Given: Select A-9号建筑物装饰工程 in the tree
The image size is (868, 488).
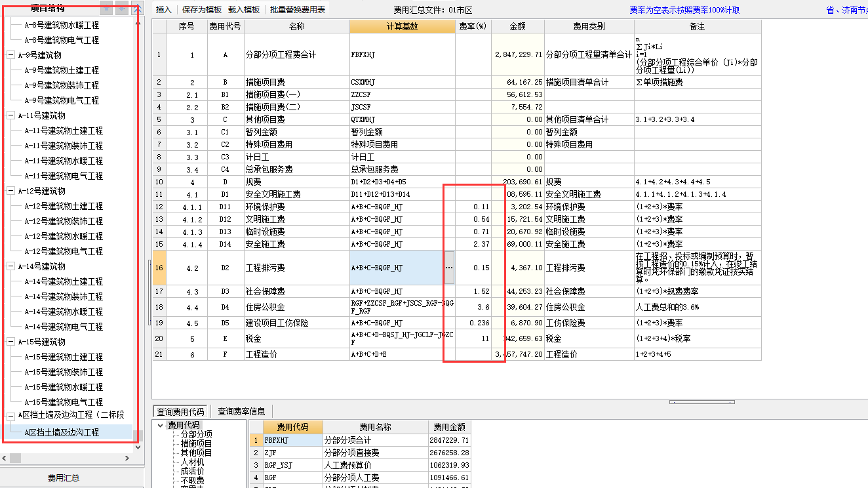Looking at the screenshot, I should coord(62,85).
